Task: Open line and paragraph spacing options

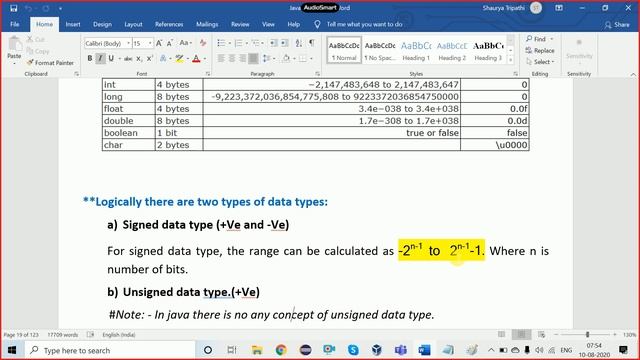Action: 266,59
